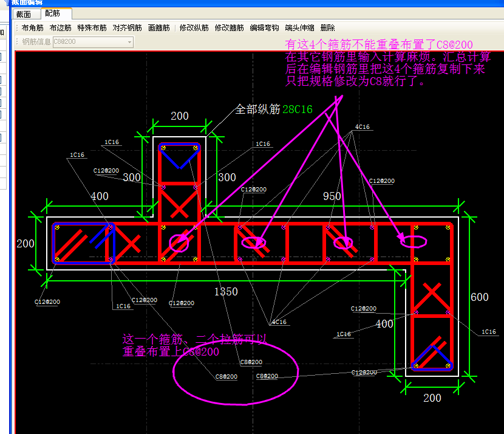Select the 全部纵筋 28C16 label
The image size is (504, 434).
(274, 109)
